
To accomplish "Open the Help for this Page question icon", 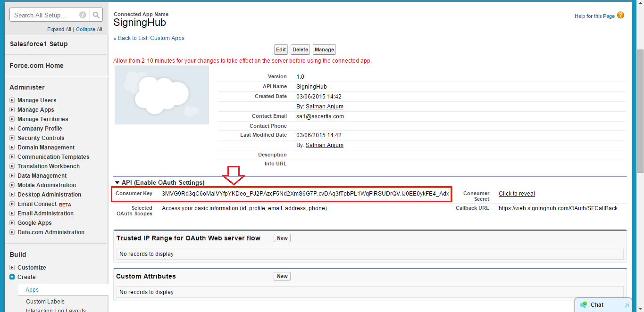I will point(620,15).
